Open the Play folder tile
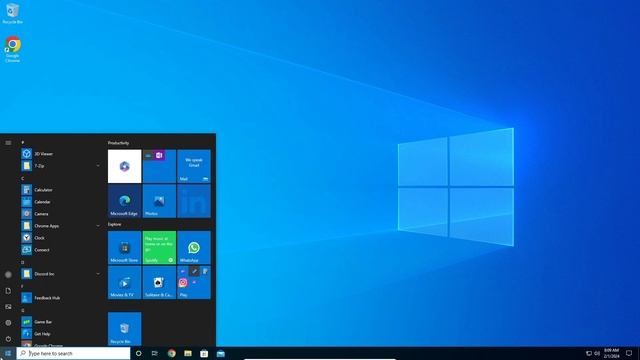Screen dimensions: 640x360 coord(194,282)
